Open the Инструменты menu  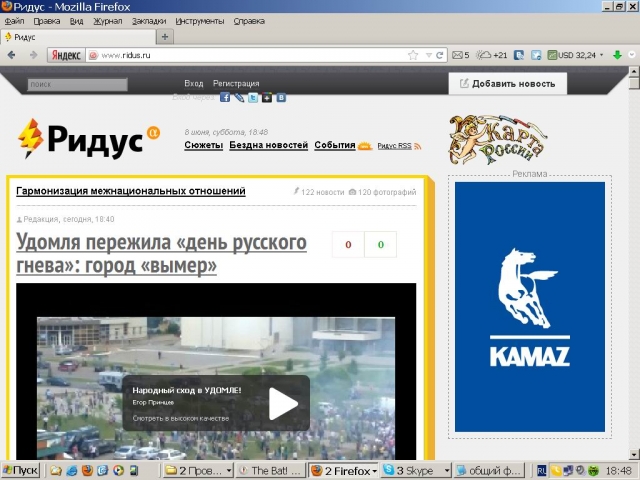(200, 20)
